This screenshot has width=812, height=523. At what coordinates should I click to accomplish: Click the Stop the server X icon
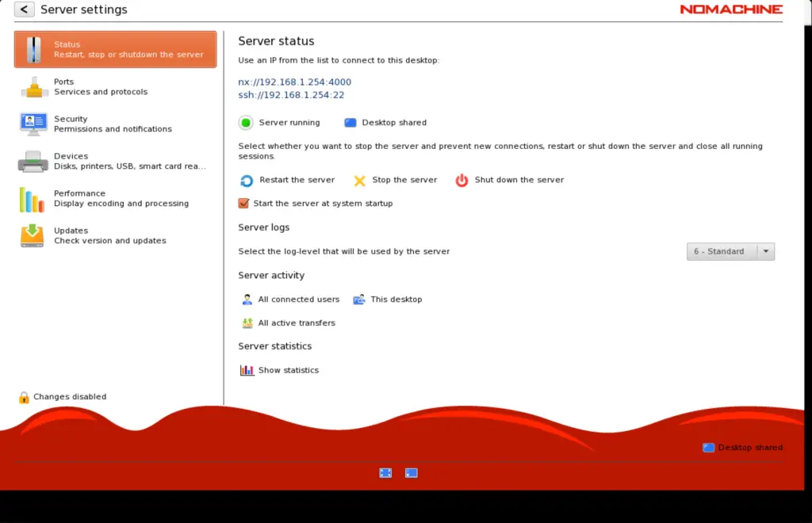(x=360, y=181)
